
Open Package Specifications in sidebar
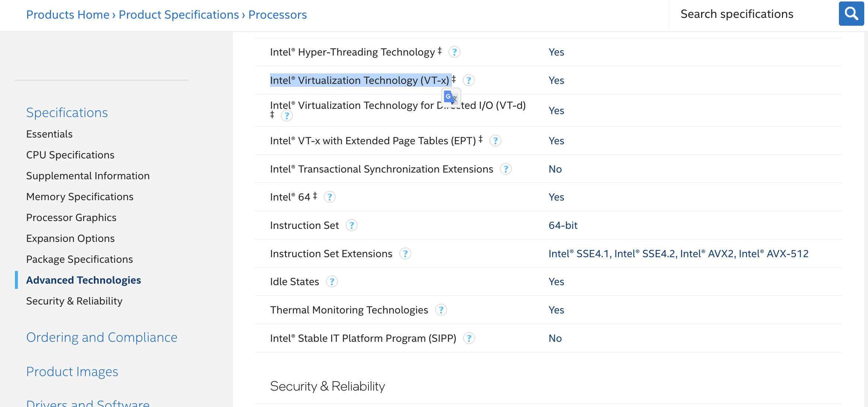point(79,259)
